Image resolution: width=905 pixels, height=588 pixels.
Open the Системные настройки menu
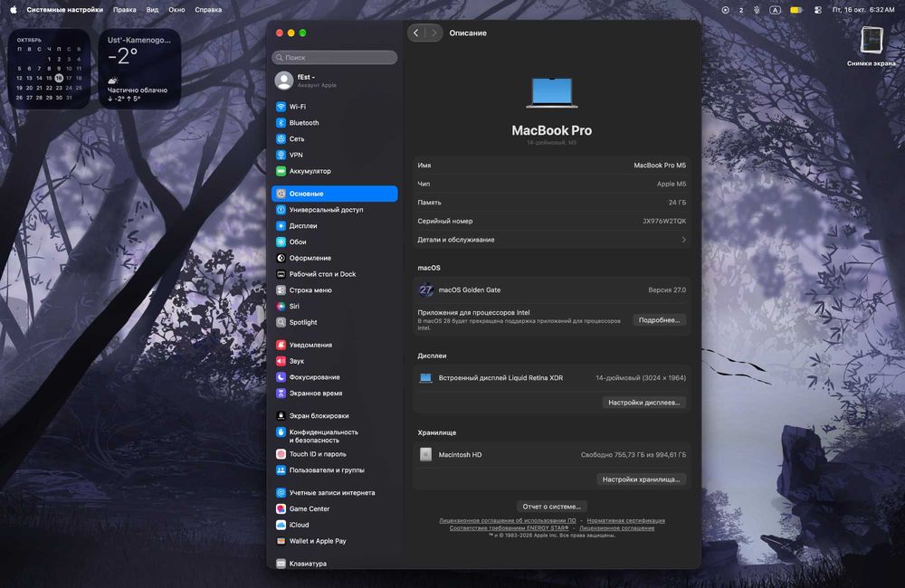point(64,10)
